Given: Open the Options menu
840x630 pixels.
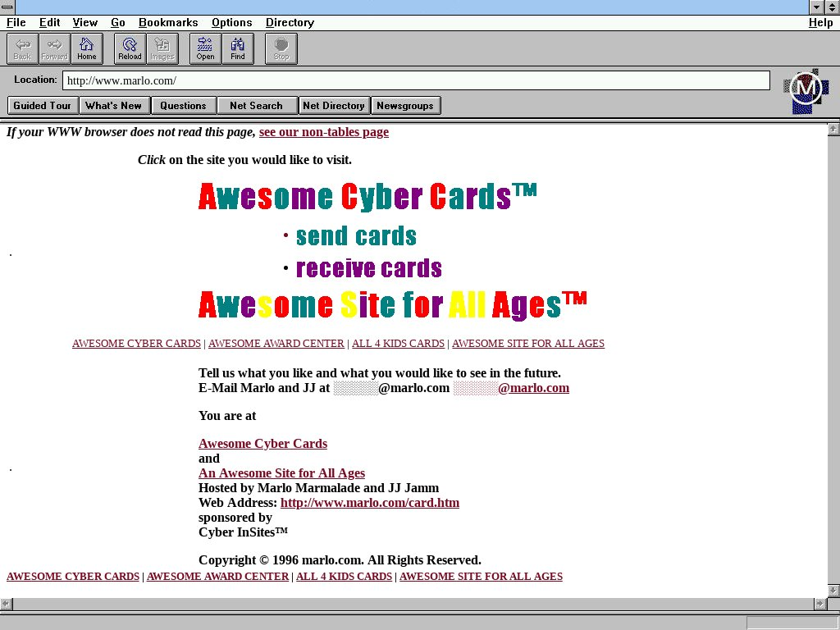Looking at the screenshot, I should tap(231, 22).
